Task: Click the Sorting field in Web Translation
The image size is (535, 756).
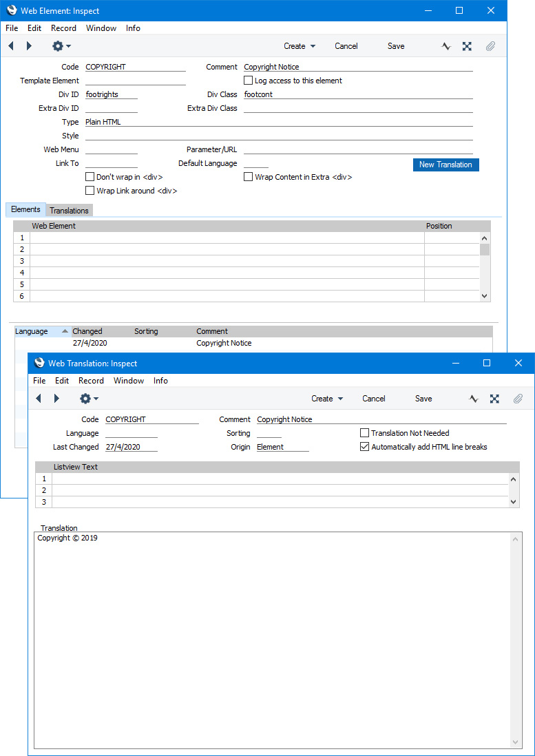Action: pos(269,433)
